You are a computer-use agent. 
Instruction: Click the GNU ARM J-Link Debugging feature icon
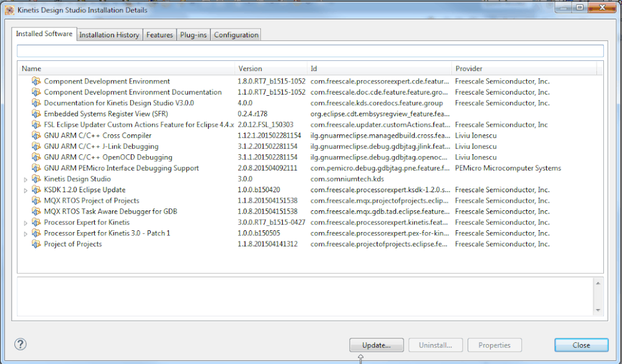tap(36, 146)
